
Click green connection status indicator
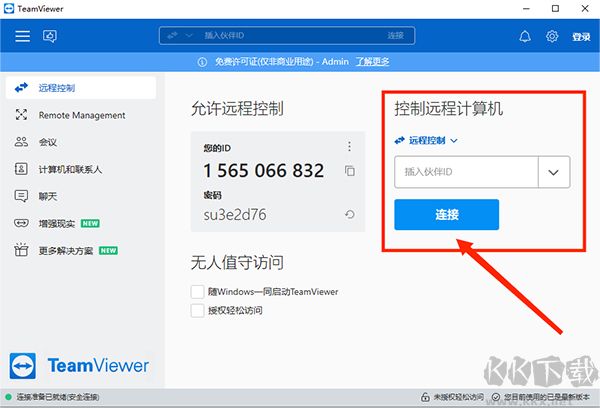(x=8, y=397)
